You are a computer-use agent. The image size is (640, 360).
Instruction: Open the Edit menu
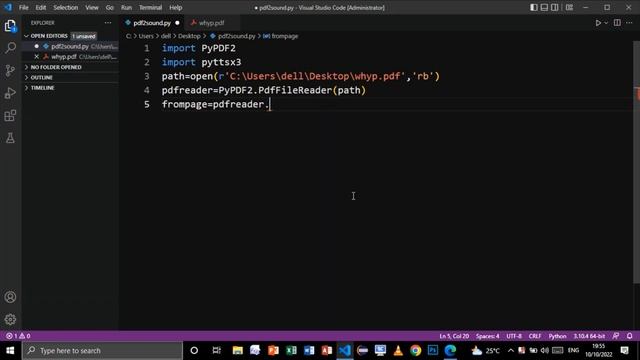[x=40, y=7]
